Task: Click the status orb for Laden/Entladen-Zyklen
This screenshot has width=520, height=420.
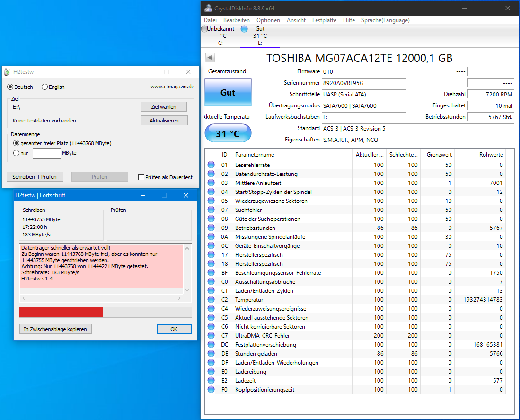Action: 211,290
